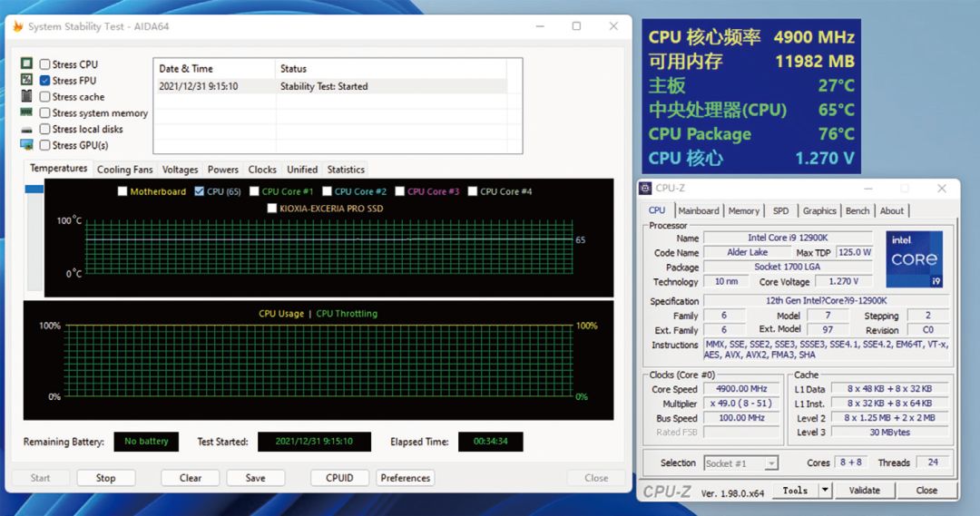
Task: Switch to the Unified tab
Action: coord(302,170)
